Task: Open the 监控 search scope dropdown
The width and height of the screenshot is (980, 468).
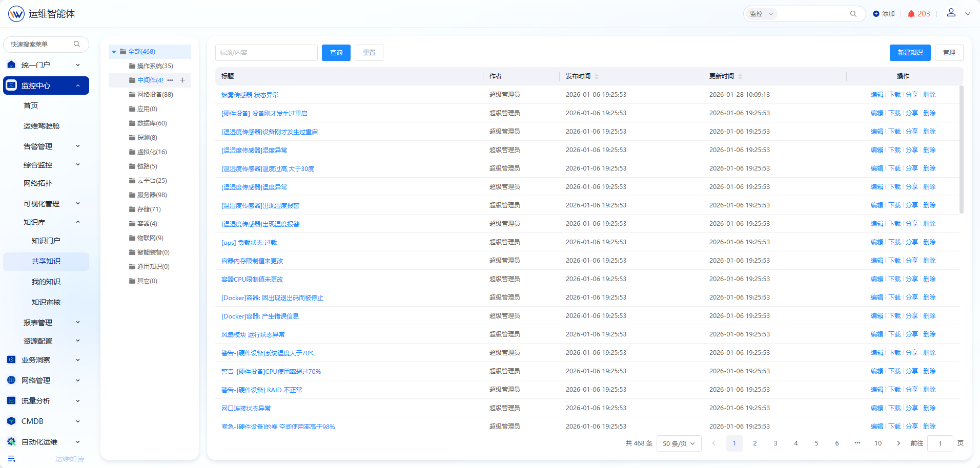Action: pos(761,14)
